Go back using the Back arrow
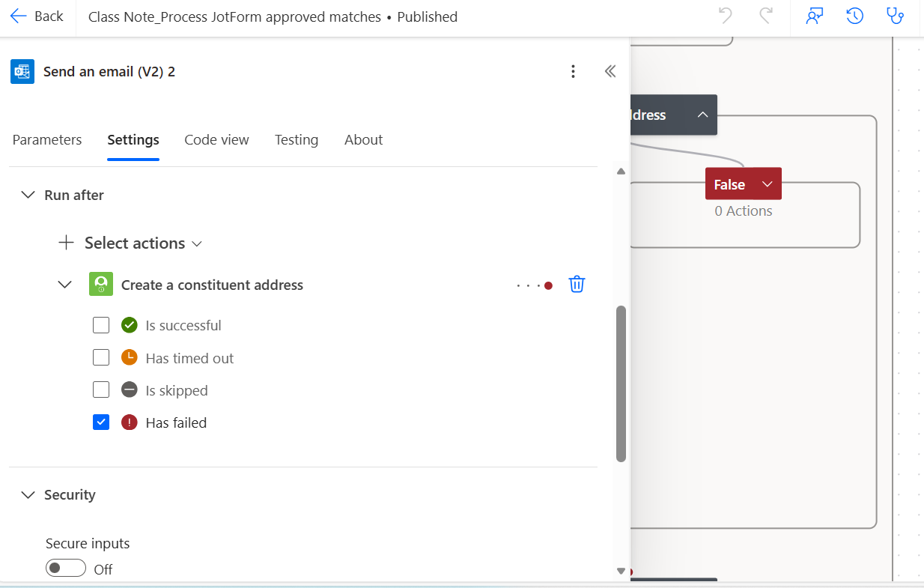 (37, 16)
